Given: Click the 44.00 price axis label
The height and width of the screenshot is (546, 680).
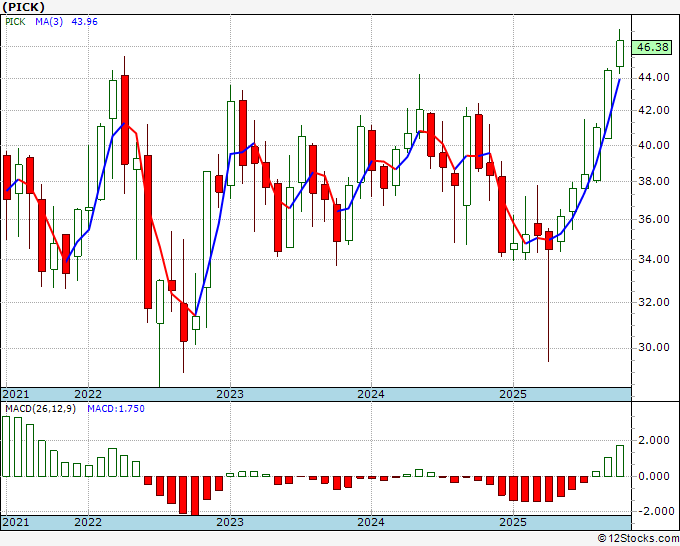Looking at the screenshot, I should 654,78.
